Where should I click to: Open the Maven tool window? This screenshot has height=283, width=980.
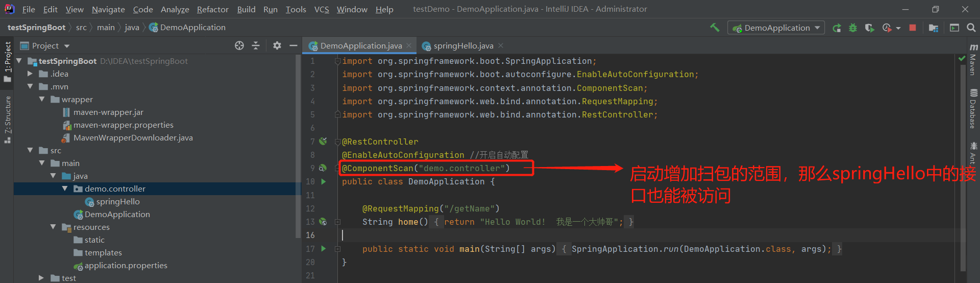pyautogui.click(x=973, y=60)
